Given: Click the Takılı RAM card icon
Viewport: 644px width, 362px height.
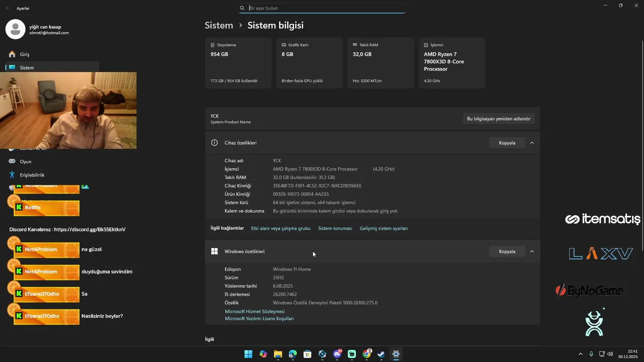Looking at the screenshot, I should (355, 45).
